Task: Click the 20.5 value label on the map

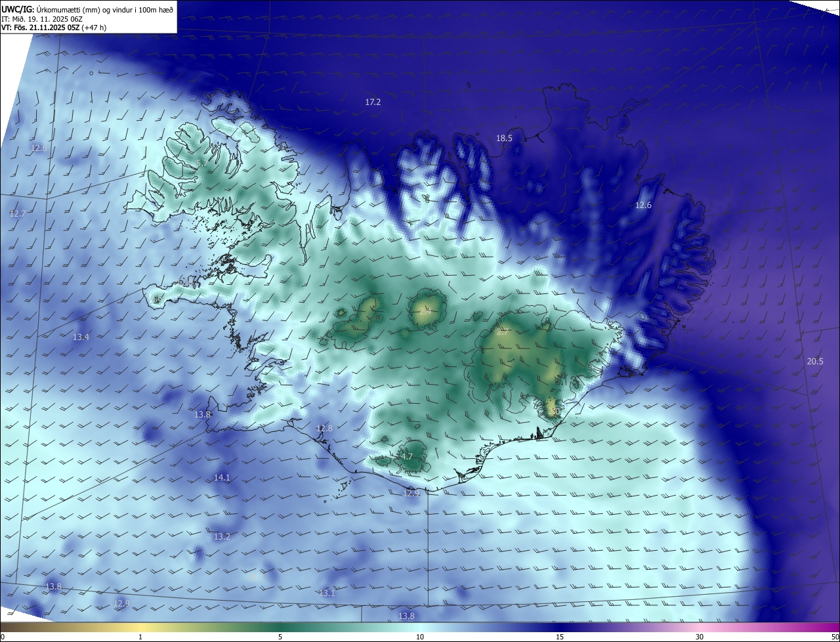Action: pyautogui.click(x=815, y=361)
